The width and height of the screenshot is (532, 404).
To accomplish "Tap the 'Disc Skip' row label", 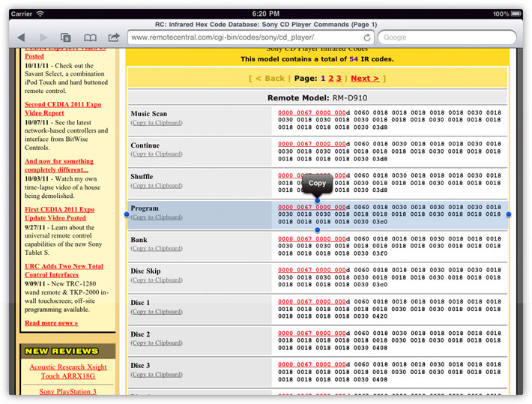I will click(145, 271).
